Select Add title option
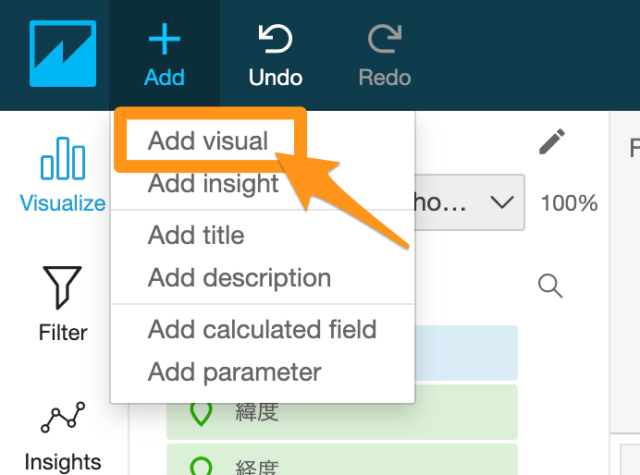640x475 pixels. coord(196,235)
